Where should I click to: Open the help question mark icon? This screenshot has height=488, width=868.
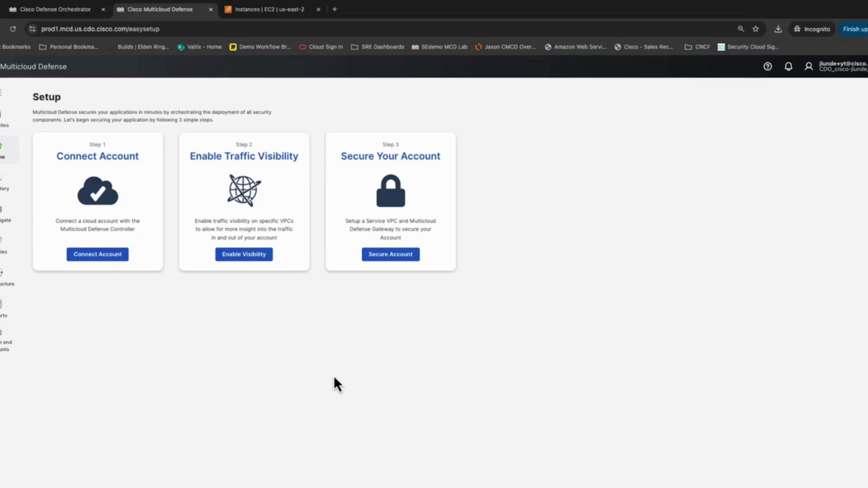tap(768, 66)
